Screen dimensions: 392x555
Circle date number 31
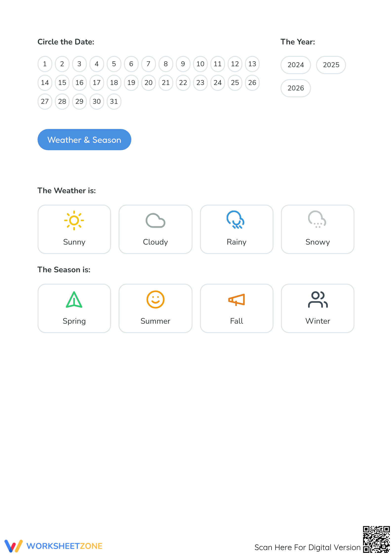click(114, 102)
